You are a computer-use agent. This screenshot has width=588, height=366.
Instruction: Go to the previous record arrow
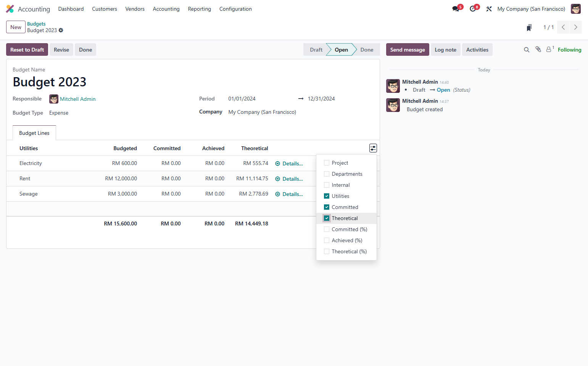(x=563, y=27)
